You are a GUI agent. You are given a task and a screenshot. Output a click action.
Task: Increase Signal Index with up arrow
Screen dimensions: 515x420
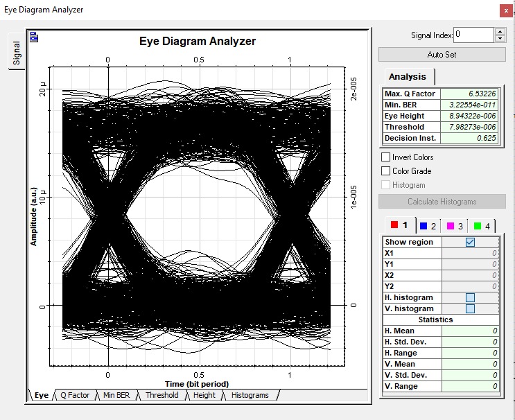(500, 31)
